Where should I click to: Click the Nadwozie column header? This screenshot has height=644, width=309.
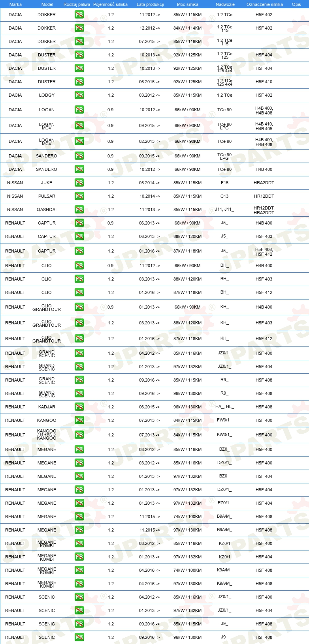pos(225,4)
